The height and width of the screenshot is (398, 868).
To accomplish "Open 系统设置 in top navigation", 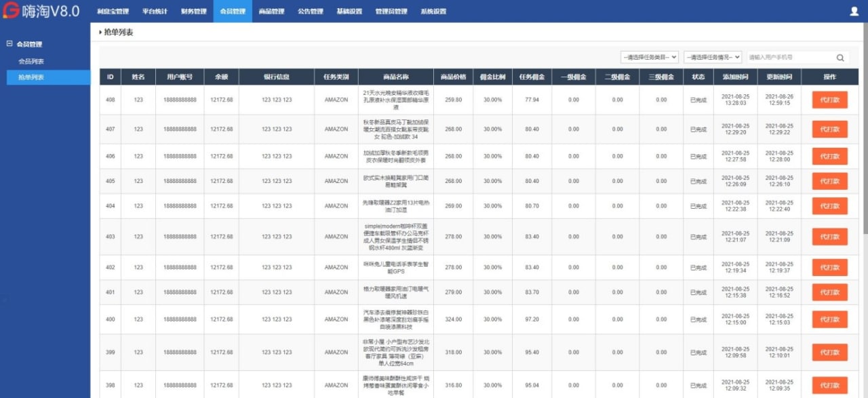I will coord(433,12).
